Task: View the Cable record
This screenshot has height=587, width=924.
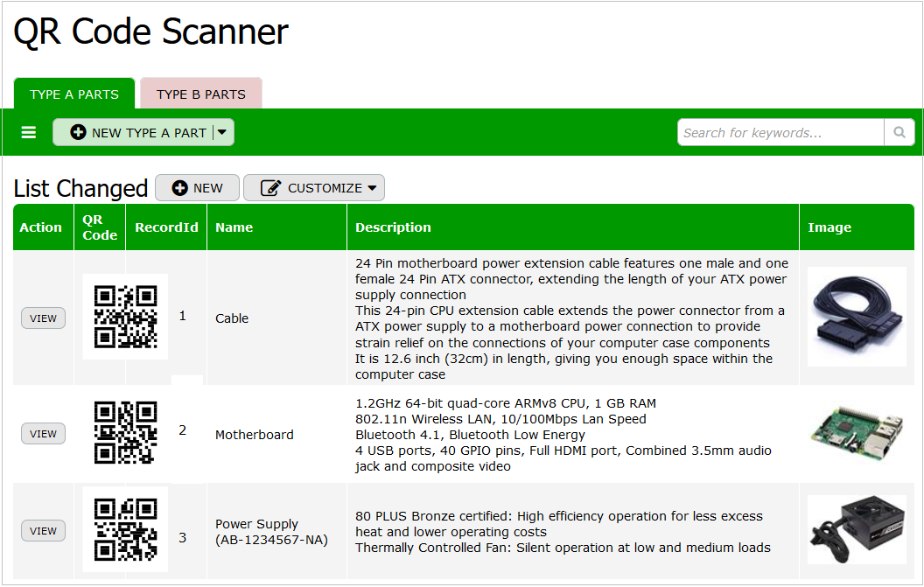Action: click(43, 318)
